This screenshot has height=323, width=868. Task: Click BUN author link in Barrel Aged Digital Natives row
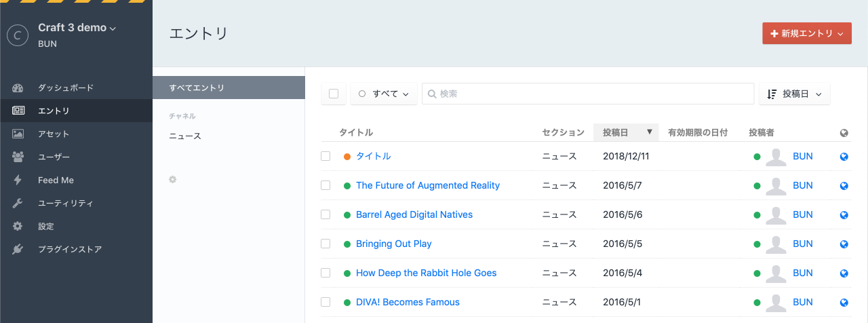[803, 214]
